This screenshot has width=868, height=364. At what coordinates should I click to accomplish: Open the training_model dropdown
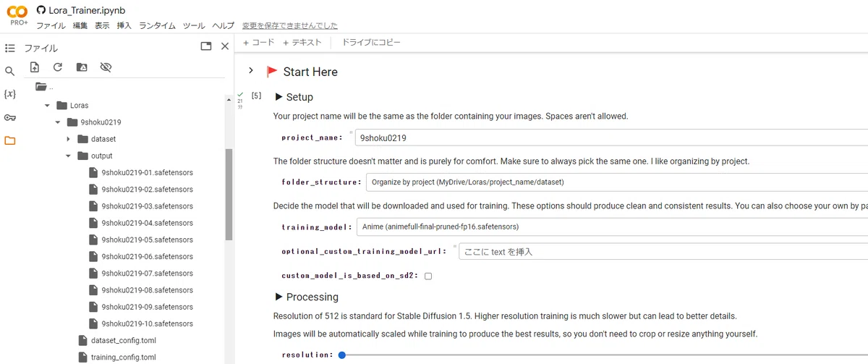[x=612, y=227]
